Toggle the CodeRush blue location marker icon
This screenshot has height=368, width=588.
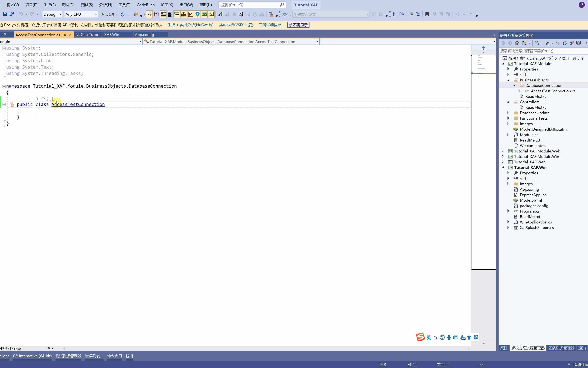[x=197, y=14]
